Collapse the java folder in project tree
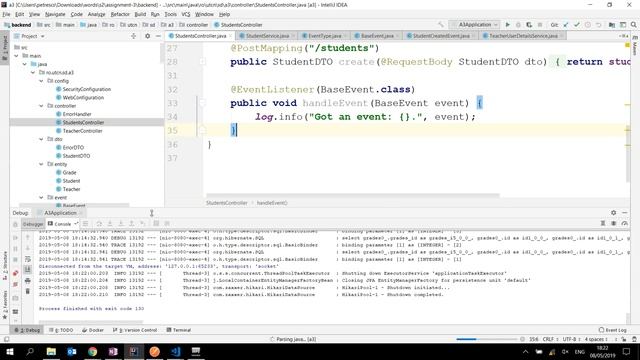 pos(24,64)
